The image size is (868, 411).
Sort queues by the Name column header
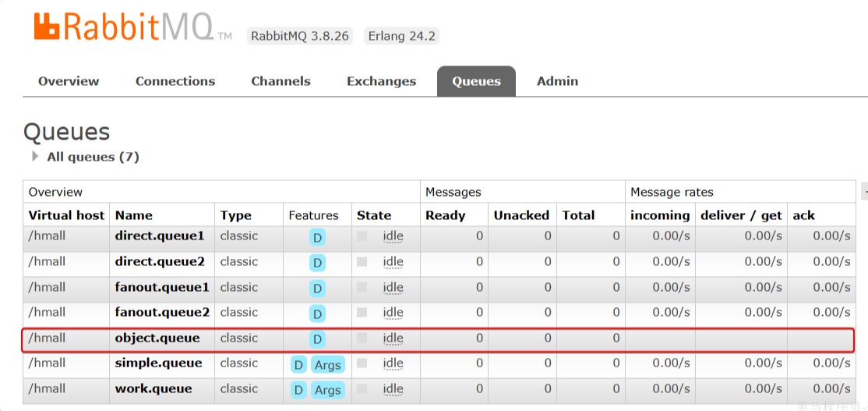(133, 215)
